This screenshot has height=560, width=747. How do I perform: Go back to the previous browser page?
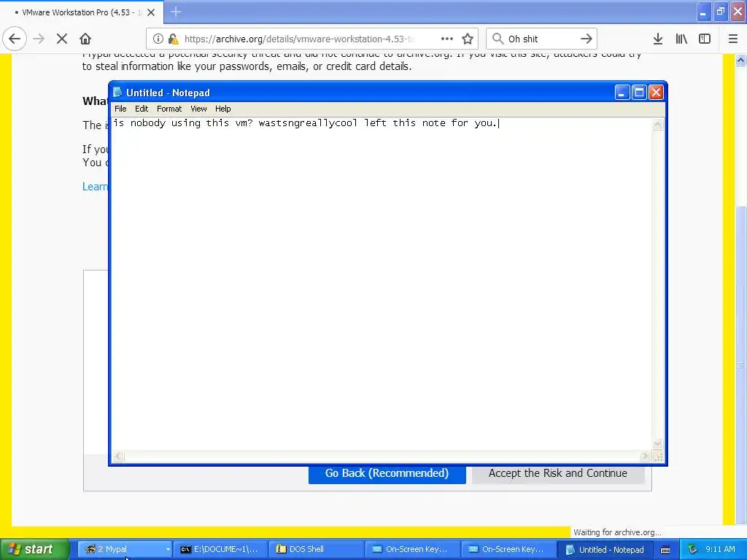click(15, 39)
